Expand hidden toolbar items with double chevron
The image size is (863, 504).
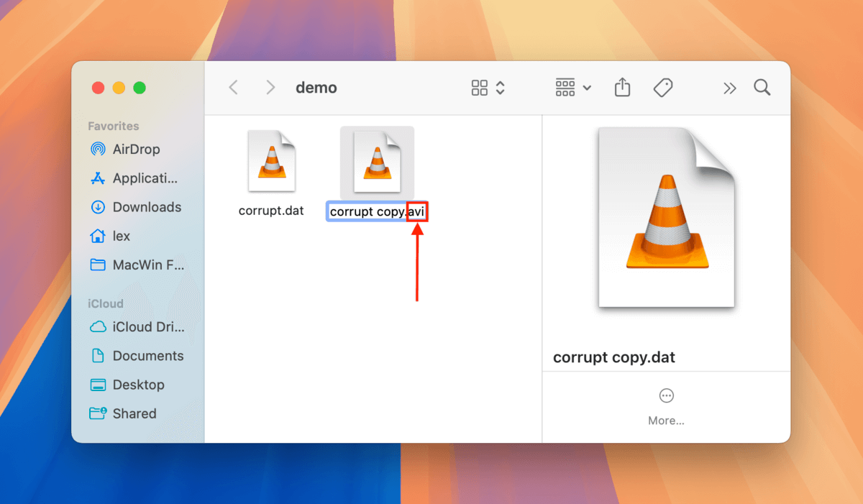[730, 88]
